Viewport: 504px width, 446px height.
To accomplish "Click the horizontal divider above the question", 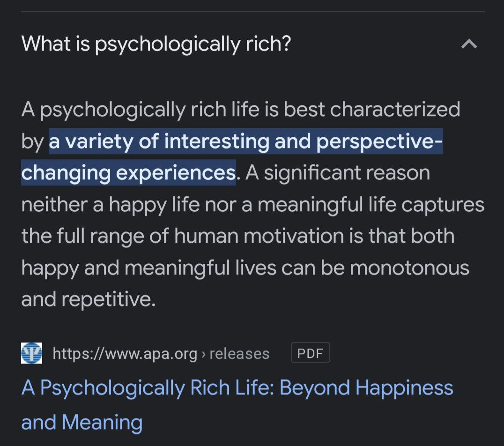I will coord(252,12).
